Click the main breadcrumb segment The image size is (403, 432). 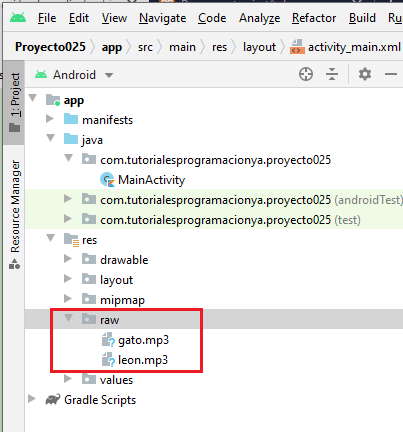click(182, 47)
